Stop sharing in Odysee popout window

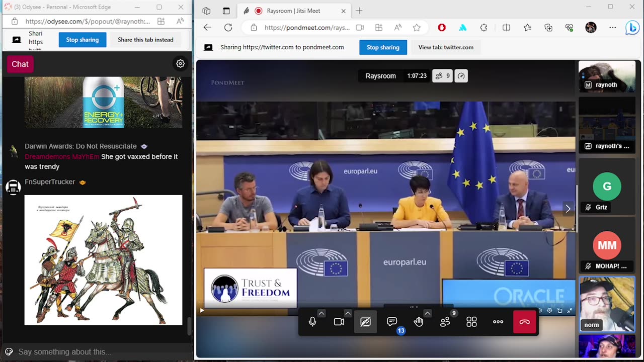click(82, 40)
